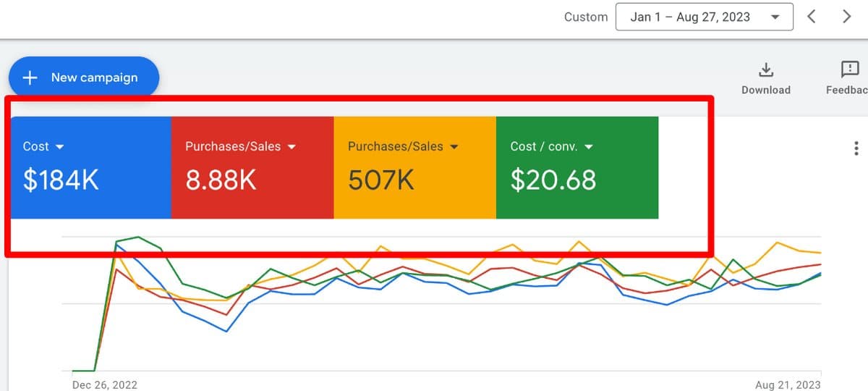Open the Cost / conv. dropdown on green card
The height and width of the screenshot is (391, 868).
552,146
